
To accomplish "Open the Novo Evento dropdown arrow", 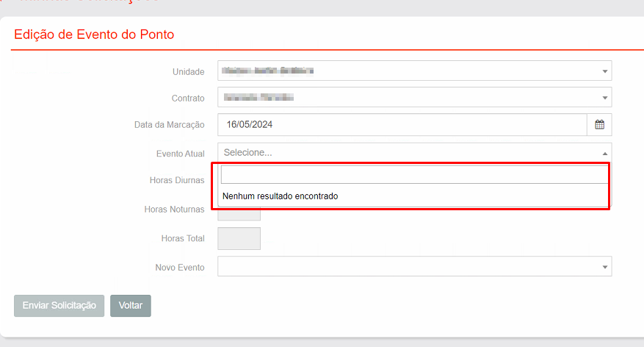I will pyautogui.click(x=604, y=267).
